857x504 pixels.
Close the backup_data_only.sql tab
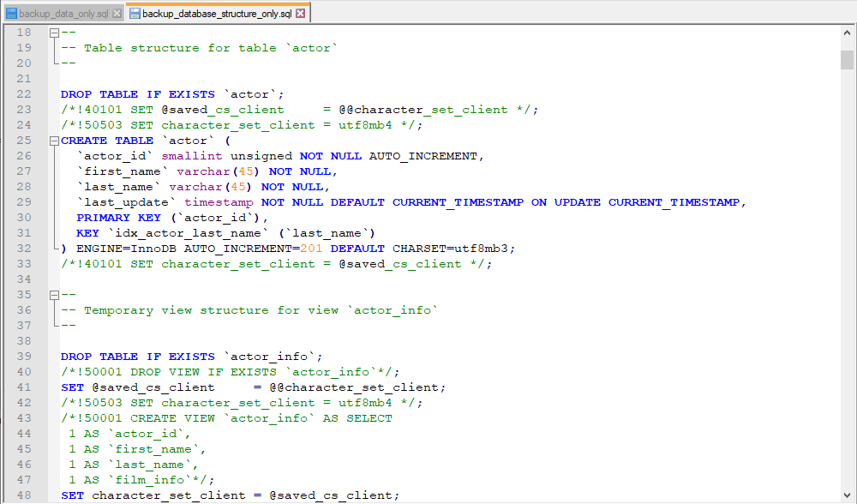(x=117, y=14)
